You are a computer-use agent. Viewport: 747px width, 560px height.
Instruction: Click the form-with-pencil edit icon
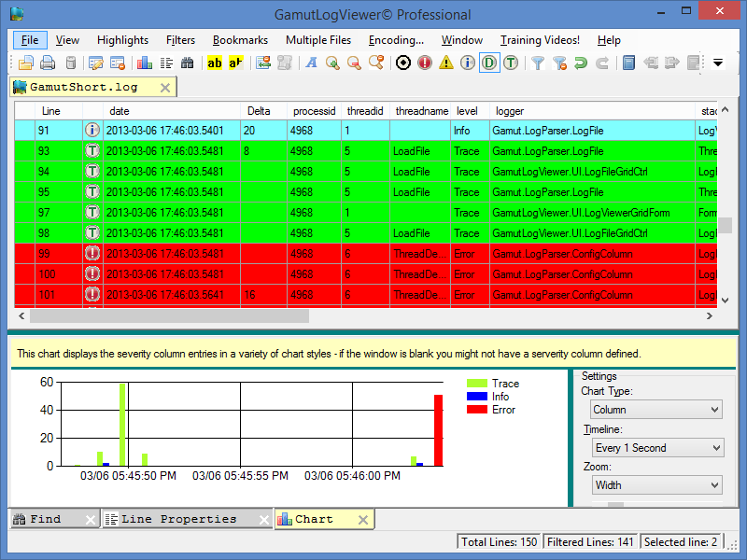96,63
